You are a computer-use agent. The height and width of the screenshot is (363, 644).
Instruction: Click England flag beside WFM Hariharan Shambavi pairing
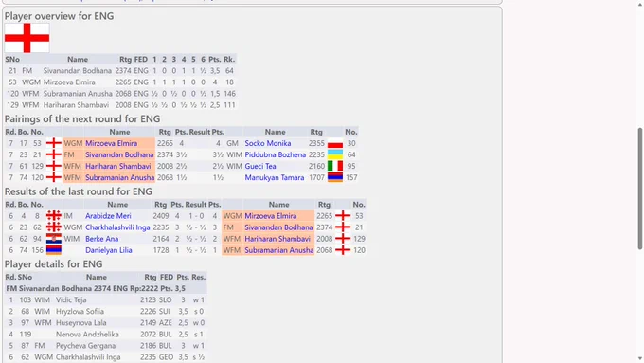pos(54,167)
